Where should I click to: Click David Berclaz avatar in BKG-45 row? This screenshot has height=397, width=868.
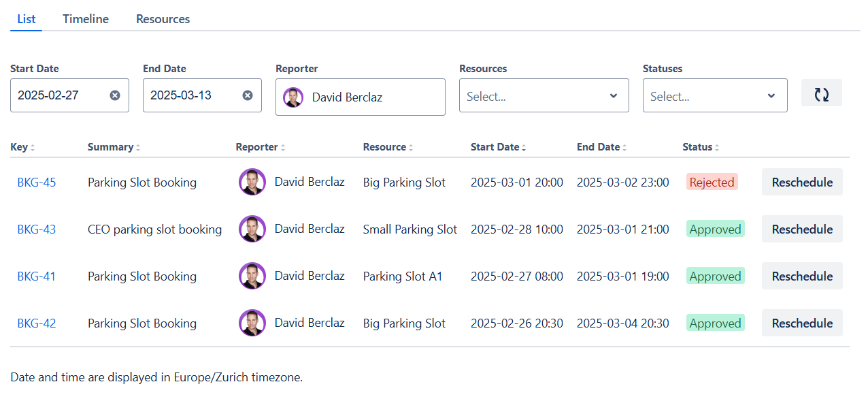pyautogui.click(x=252, y=182)
